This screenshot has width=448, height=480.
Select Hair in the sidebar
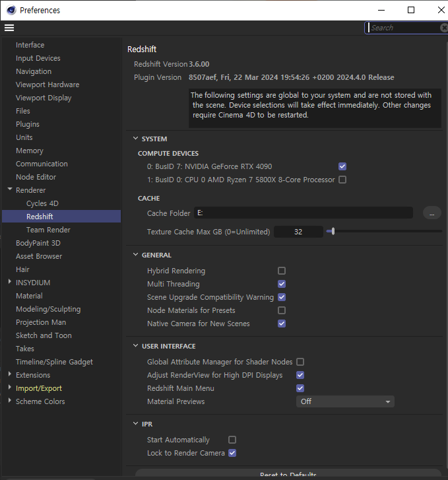pos(22,269)
